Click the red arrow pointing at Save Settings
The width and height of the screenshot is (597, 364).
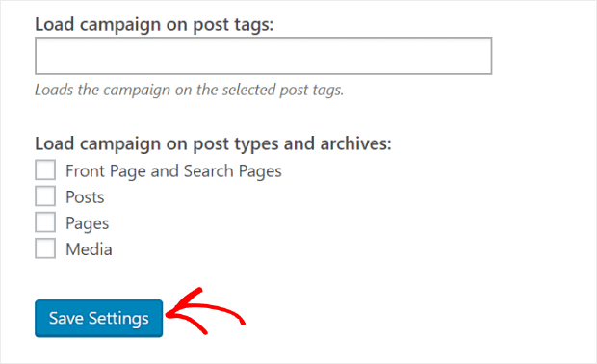tap(206, 311)
